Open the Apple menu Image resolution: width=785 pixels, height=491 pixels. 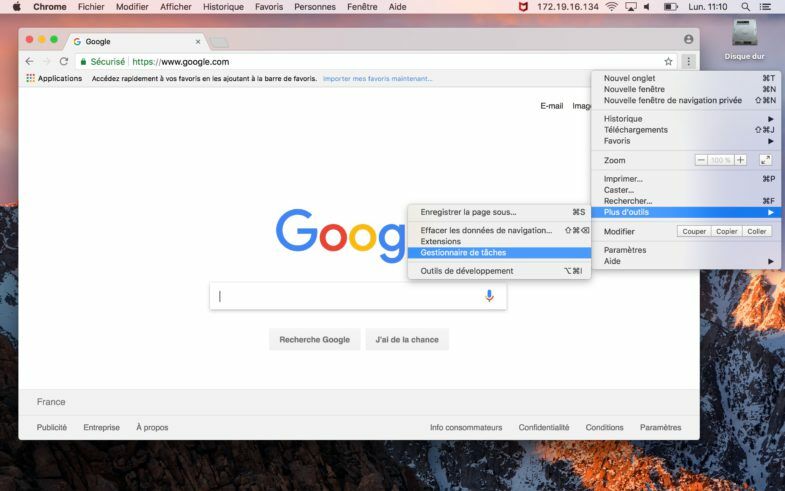(x=16, y=7)
